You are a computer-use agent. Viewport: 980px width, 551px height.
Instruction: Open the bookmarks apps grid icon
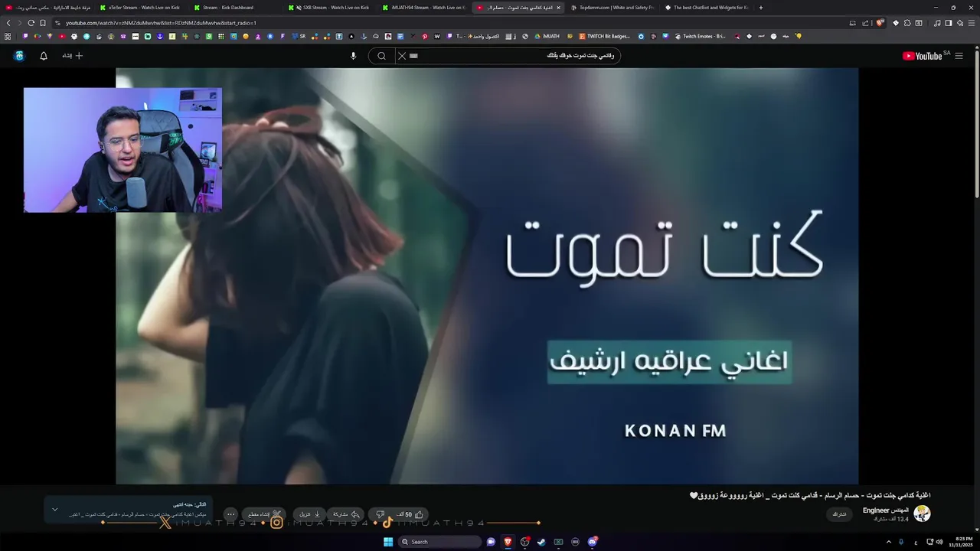[8, 36]
